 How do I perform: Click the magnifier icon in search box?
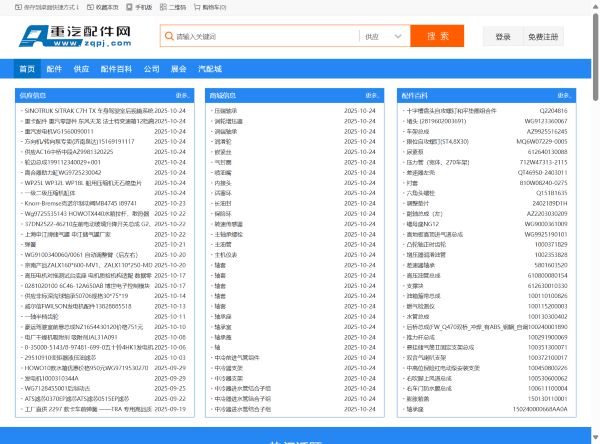(169, 36)
